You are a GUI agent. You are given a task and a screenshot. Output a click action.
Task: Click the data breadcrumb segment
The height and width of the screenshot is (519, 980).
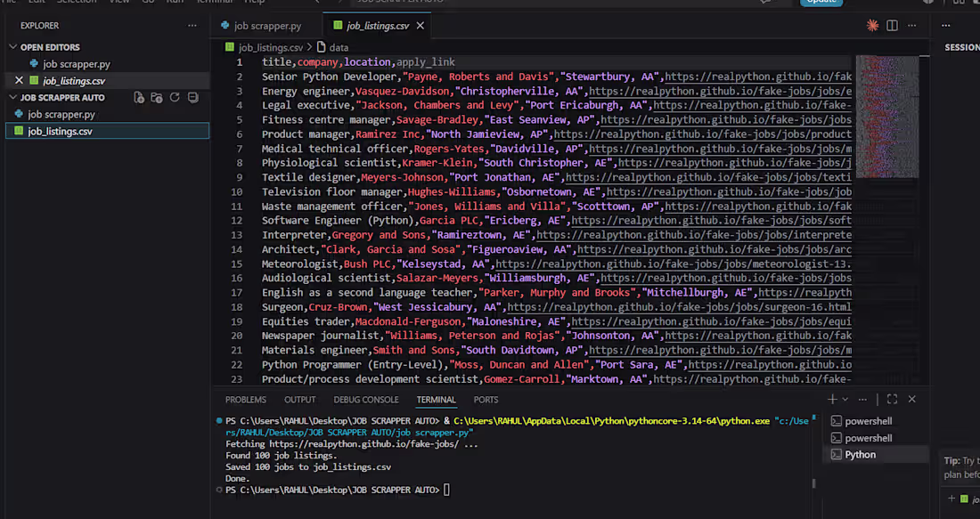coord(339,47)
